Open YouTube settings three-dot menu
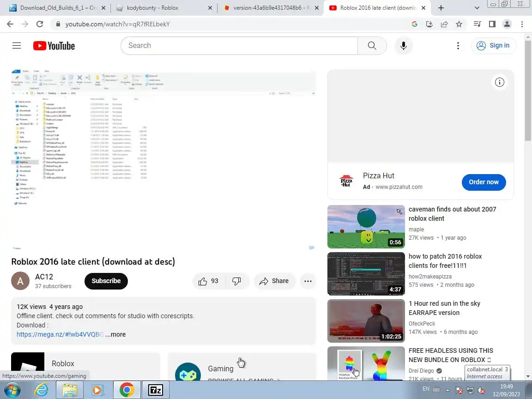The height and width of the screenshot is (399, 532). 458,45
